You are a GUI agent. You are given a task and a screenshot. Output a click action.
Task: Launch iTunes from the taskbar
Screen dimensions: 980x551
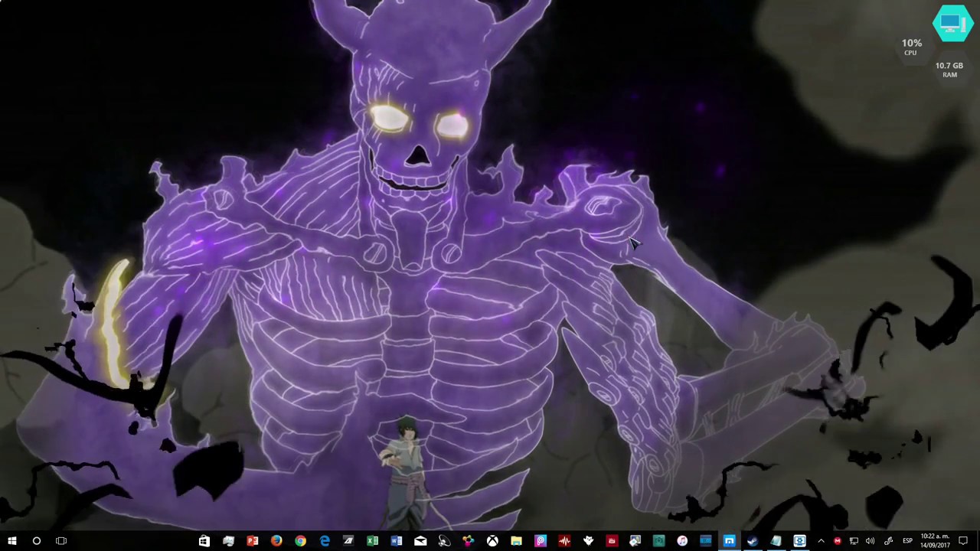[x=681, y=542]
